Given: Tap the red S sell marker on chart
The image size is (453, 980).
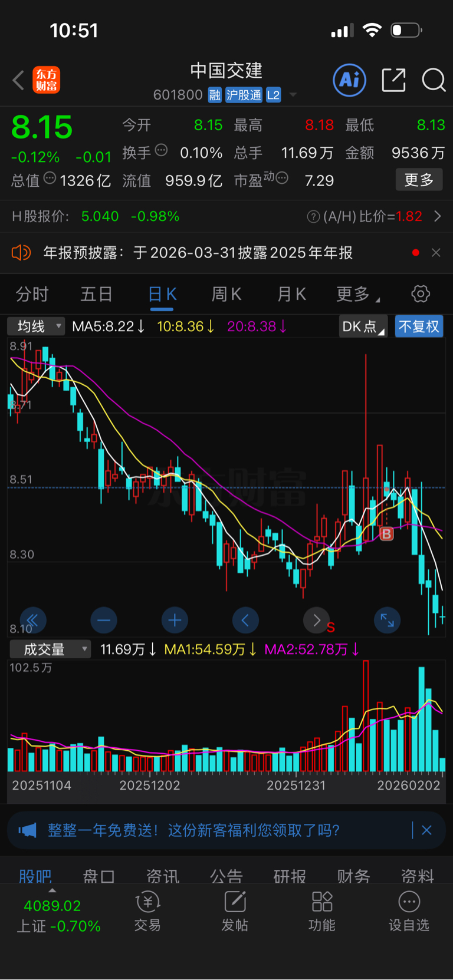Looking at the screenshot, I should pos(331,628).
